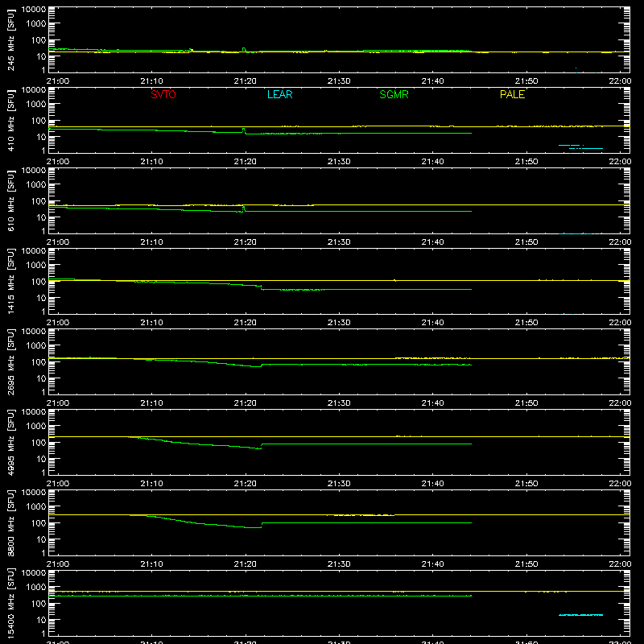Image resolution: width=644 pixels, height=644 pixels.
Task: Click the 100 y-axis value on the 15400 MHz plot
Action: (x=39, y=604)
